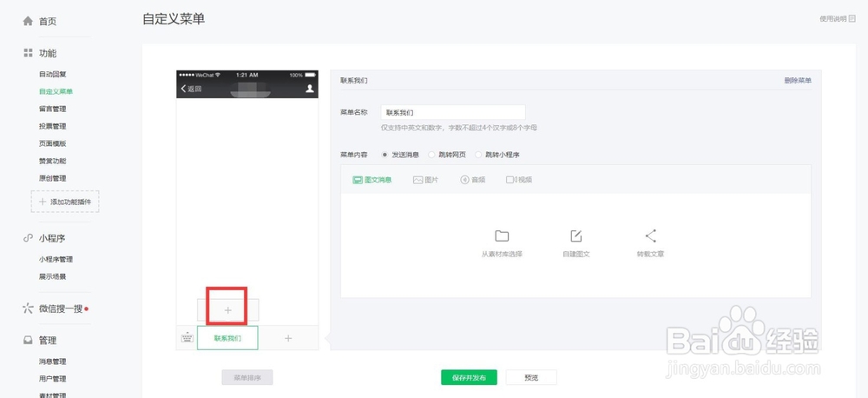This screenshot has width=868, height=398.
Task: Open 用户管理 in the sidebar
Action: (x=53, y=379)
